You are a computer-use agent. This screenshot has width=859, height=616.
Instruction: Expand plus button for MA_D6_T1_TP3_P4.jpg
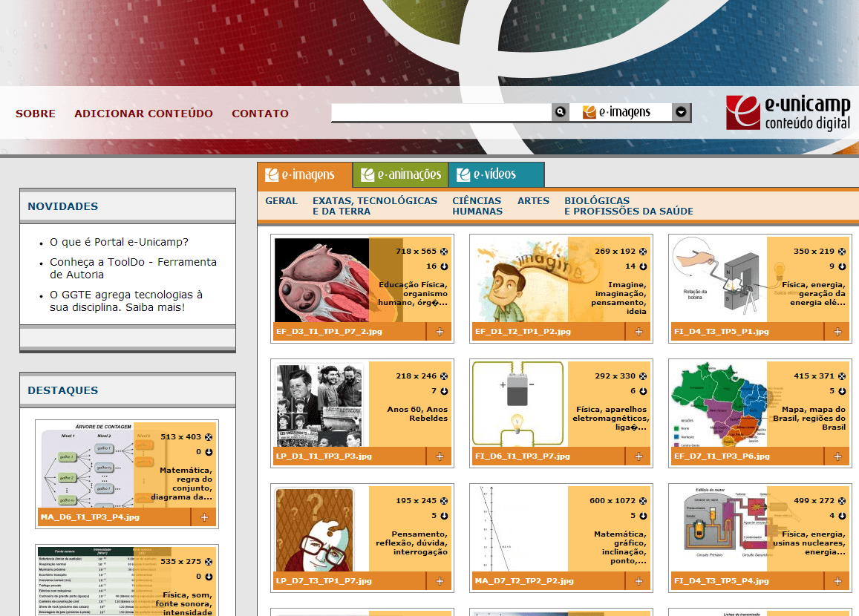coord(204,517)
